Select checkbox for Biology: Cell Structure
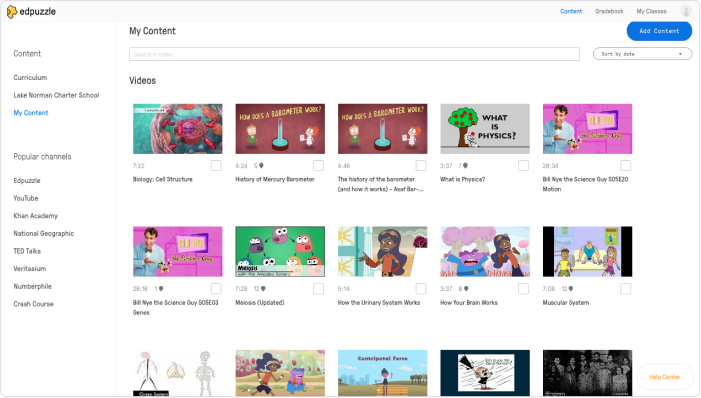Screen dimensions: 701x398 click(216, 165)
